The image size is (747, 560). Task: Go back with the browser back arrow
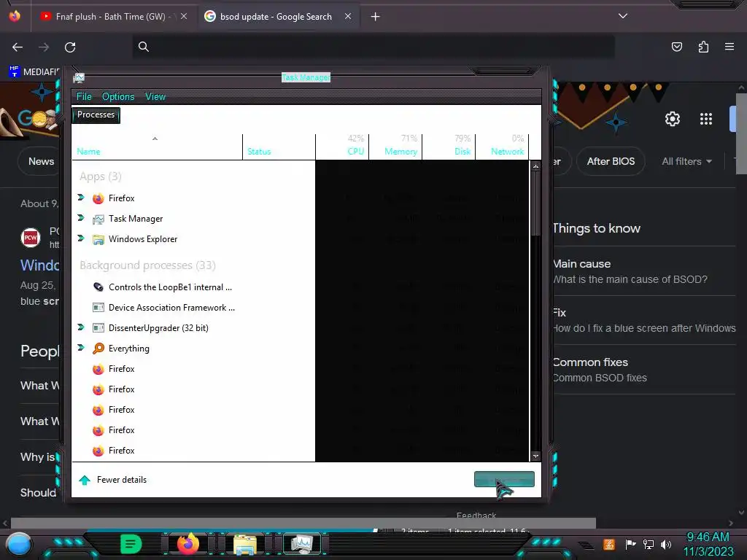point(18,47)
